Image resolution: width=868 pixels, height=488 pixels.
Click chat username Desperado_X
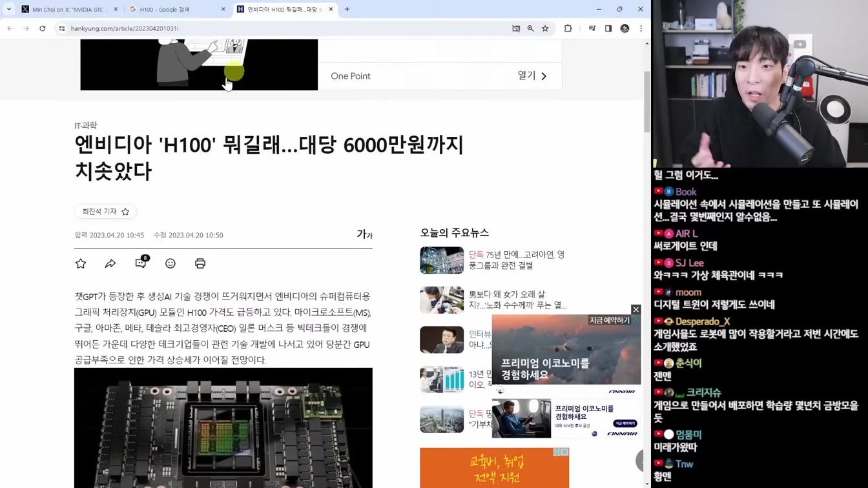pyautogui.click(x=703, y=321)
